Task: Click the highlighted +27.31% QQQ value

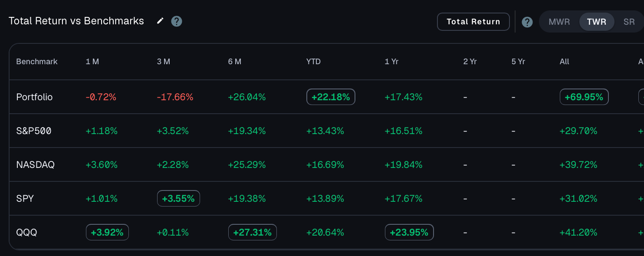Action: [x=253, y=233]
